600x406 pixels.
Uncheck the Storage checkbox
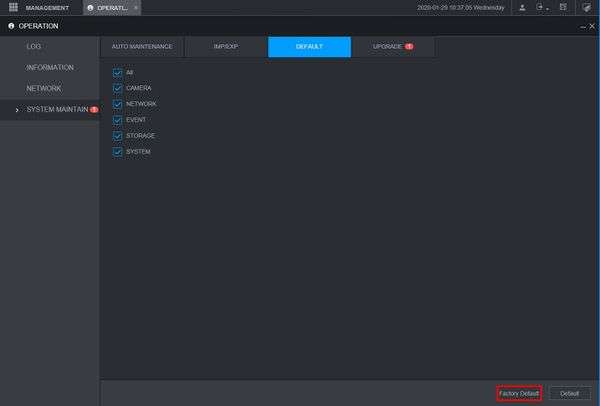tap(117, 136)
